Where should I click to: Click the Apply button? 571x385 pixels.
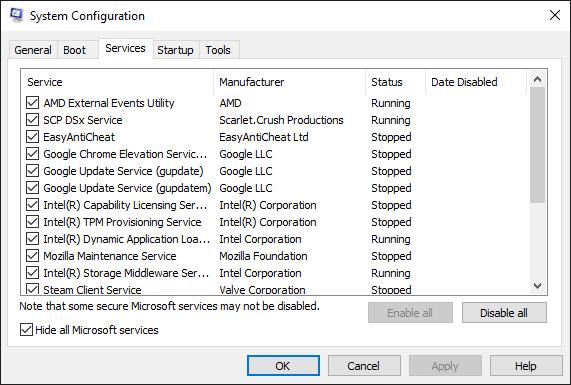click(x=445, y=366)
